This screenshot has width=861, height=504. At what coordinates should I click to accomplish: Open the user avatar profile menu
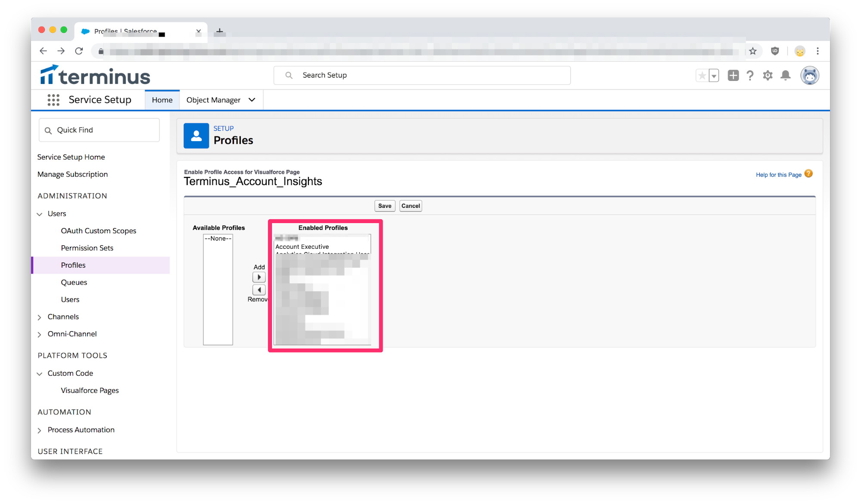tap(810, 75)
